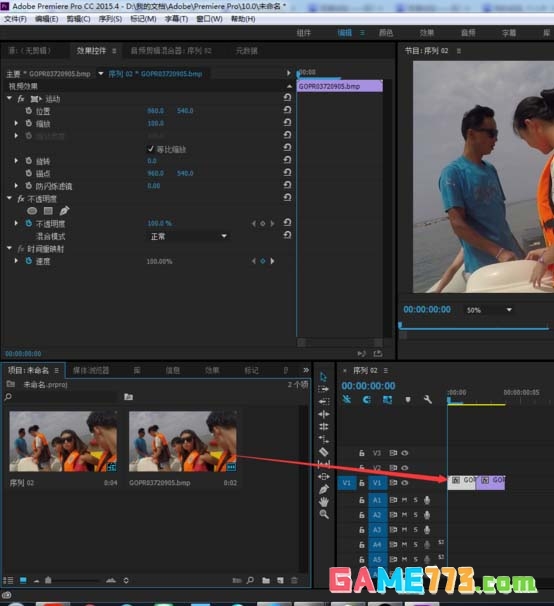Screen dimensions: 554x606
Task: Select the Selection tool arrow
Action: (324, 376)
